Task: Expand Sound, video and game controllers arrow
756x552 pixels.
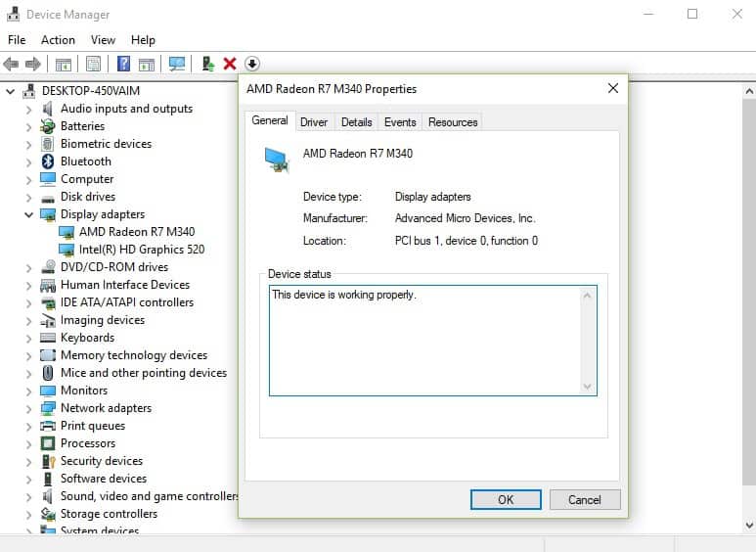Action: (28, 497)
